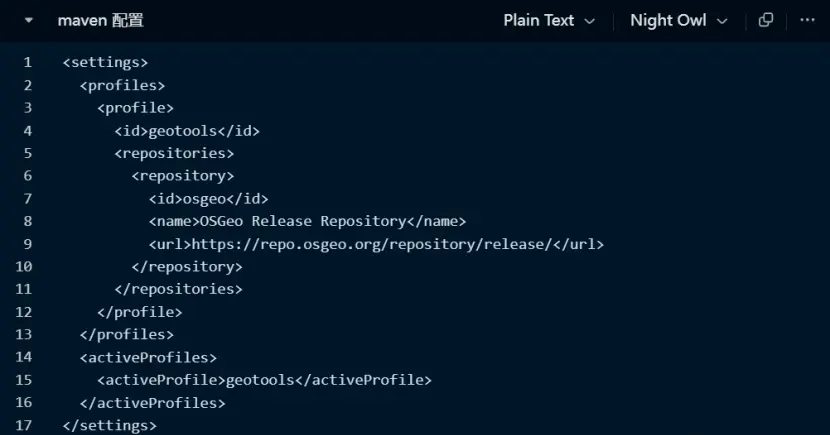Screen dimensions: 830x435
Task: Click the opening <repositories> tag on line 5
Action: pos(174,153)
